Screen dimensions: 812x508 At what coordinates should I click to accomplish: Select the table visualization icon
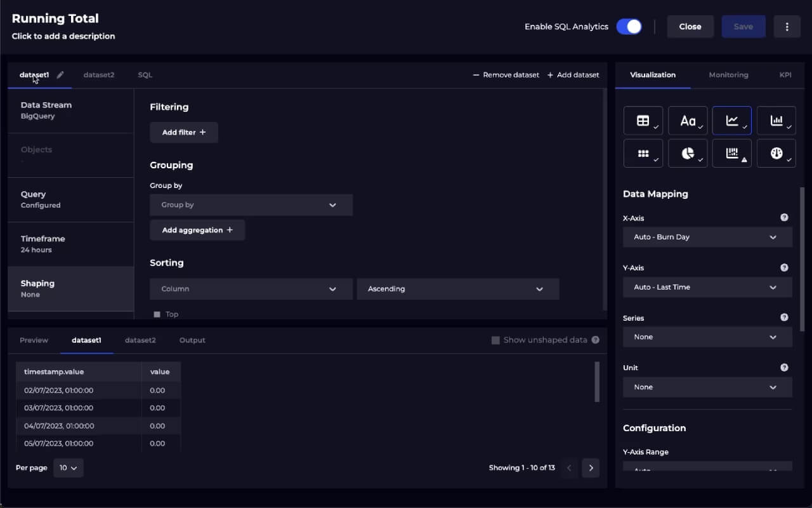point(643,120)
